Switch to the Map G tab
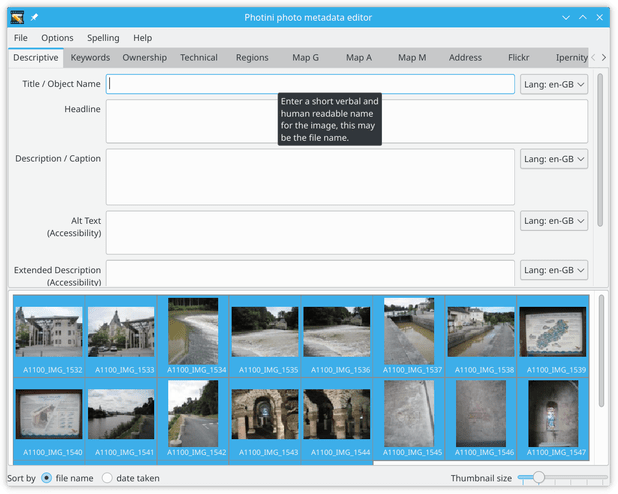 tap(305, 58)
